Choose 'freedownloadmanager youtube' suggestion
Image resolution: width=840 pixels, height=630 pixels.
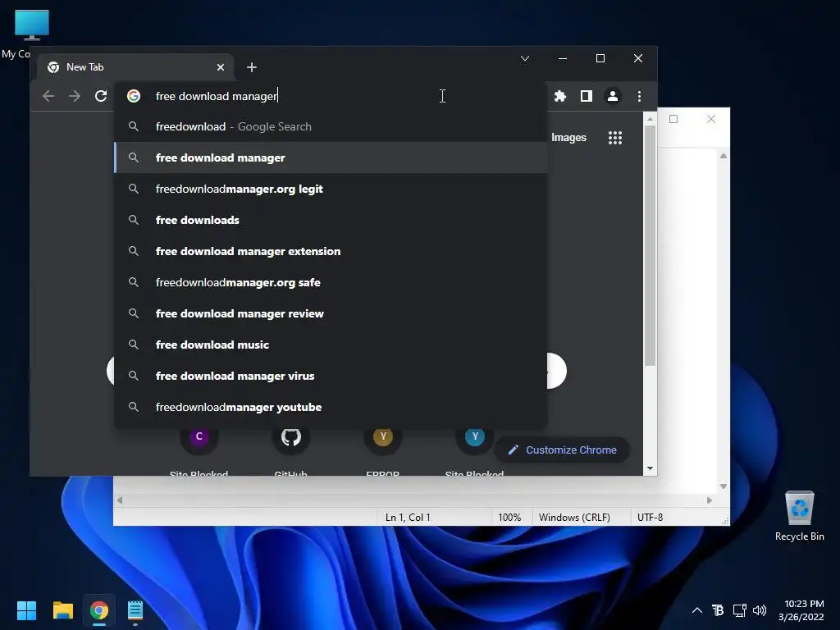click(x=331, y=407)
